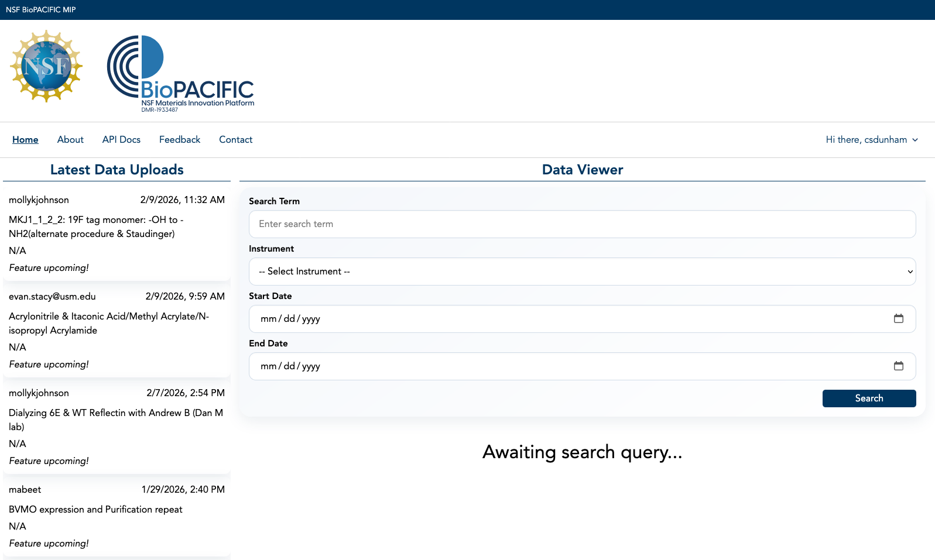
Task: Open the End Date calendar picker icon
Action: coord(898,366)
